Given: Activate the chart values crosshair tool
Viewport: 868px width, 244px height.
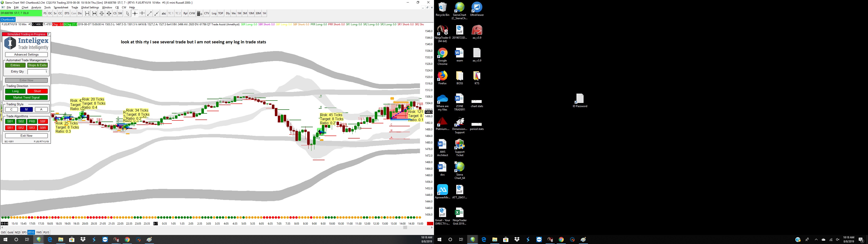Looking at the screenshot, I should 135,14.
